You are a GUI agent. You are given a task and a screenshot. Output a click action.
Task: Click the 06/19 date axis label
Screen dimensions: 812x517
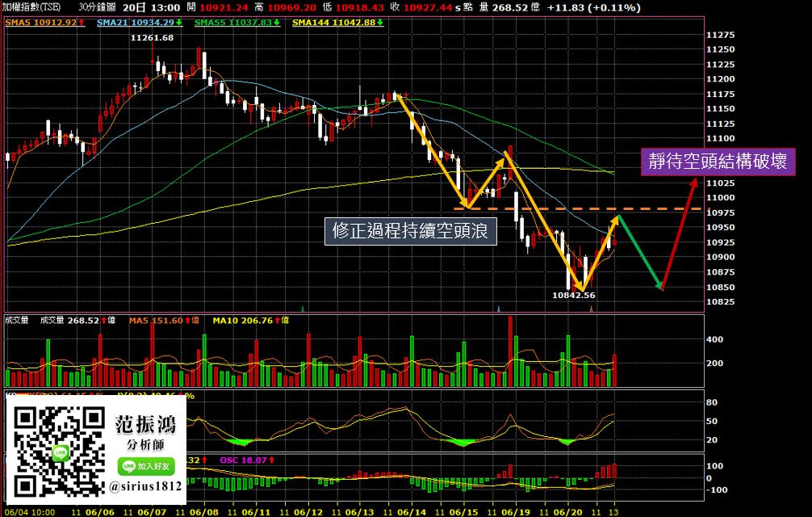516,512
